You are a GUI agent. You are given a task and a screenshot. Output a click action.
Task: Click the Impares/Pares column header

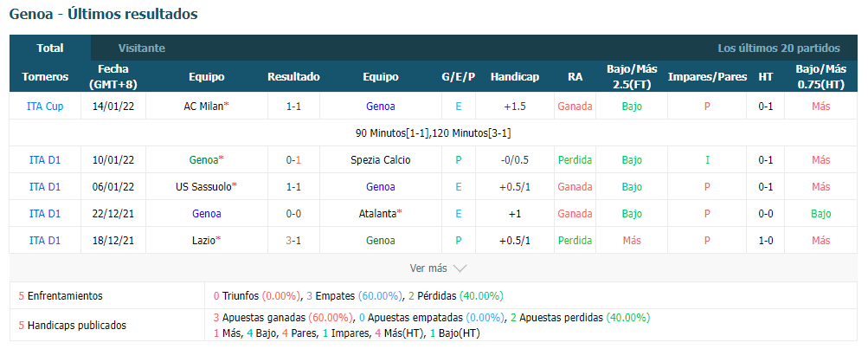click(x=707, y=77)
